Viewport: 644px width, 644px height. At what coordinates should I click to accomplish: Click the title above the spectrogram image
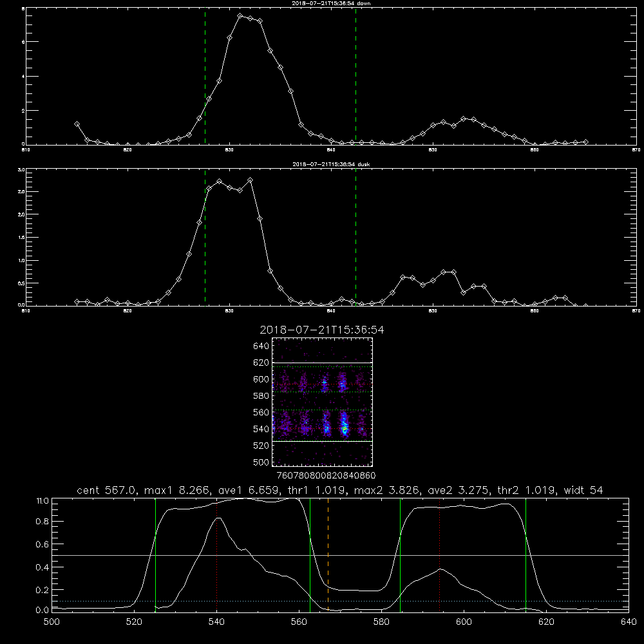click(x=322, y=330)
